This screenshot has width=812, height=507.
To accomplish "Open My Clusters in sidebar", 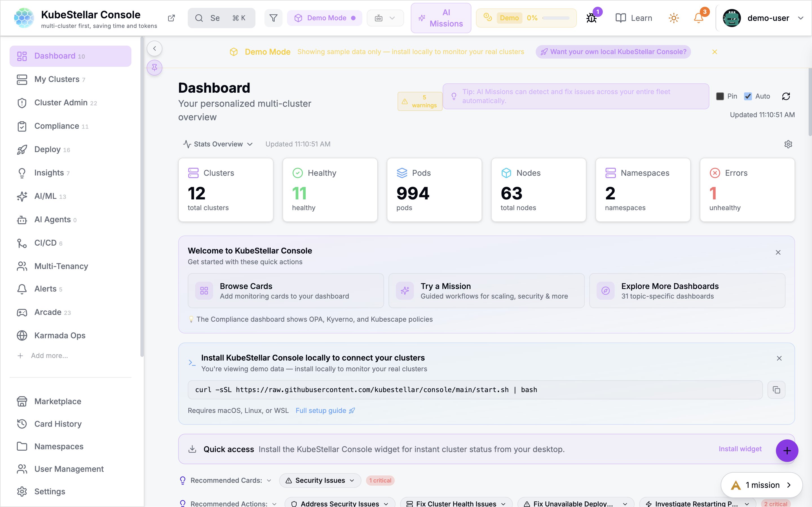I will coord(57,79).
